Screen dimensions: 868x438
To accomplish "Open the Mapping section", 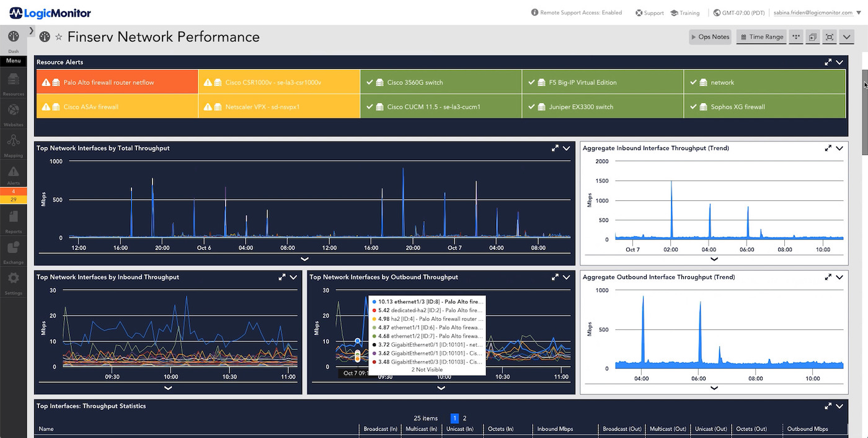I will tap(13, 144).
